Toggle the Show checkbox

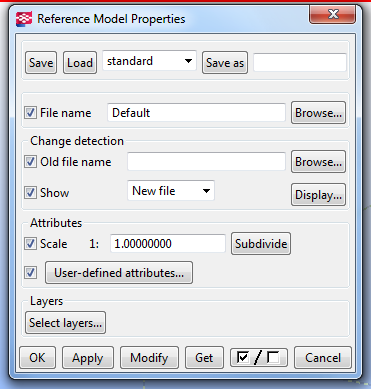30,193
